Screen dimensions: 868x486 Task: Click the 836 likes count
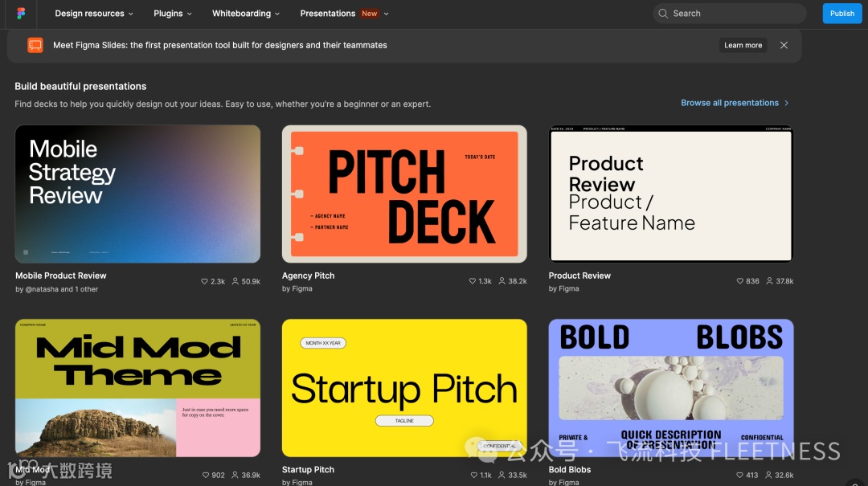[x=753, y=281]
